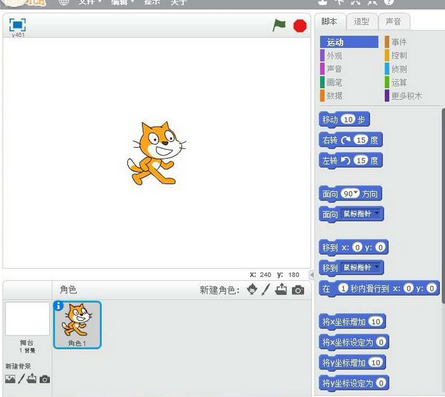
Task: Paint a new backdrop with brush icon
Action: coord(21,379)
